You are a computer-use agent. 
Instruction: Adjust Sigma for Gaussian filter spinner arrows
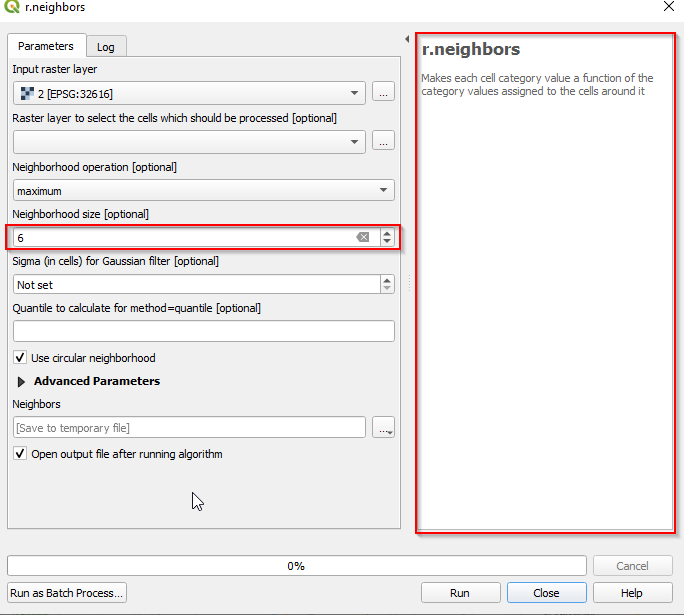pos(387,284)
